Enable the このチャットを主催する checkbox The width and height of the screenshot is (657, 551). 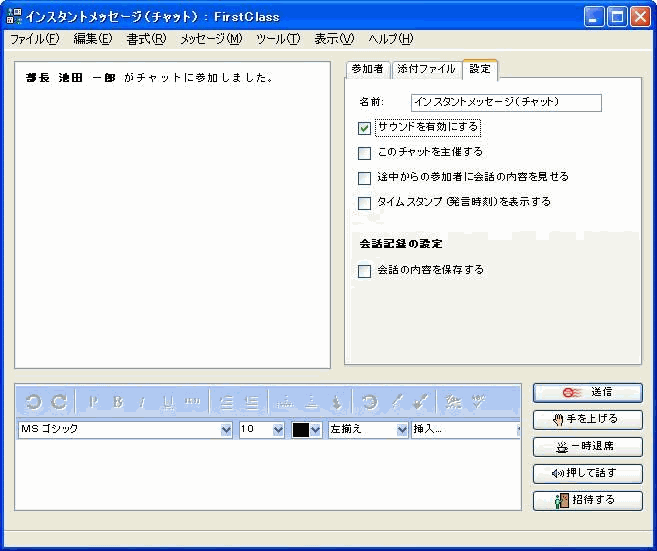coord(365,153)
